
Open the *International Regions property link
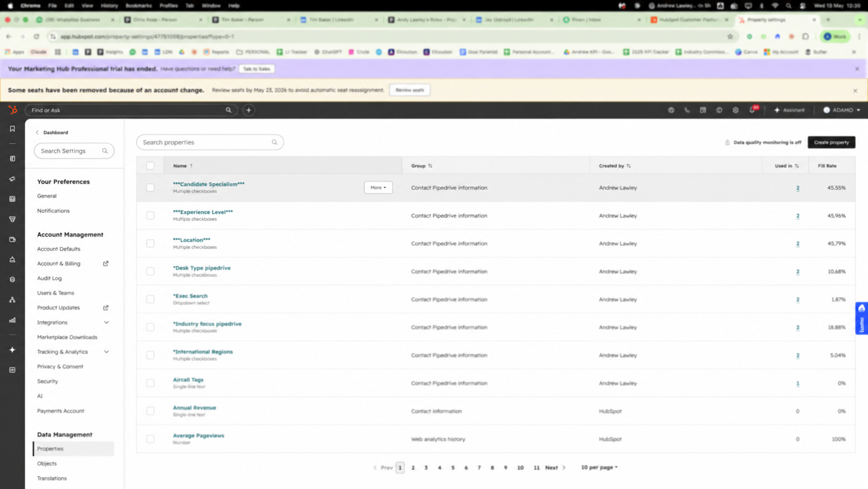coord(202,352)
